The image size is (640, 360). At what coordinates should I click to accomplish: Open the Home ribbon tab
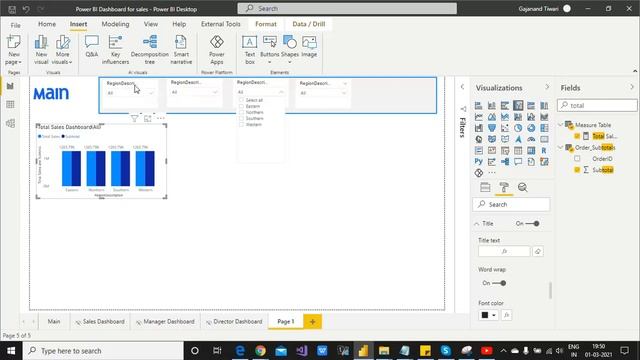[47, 24]
